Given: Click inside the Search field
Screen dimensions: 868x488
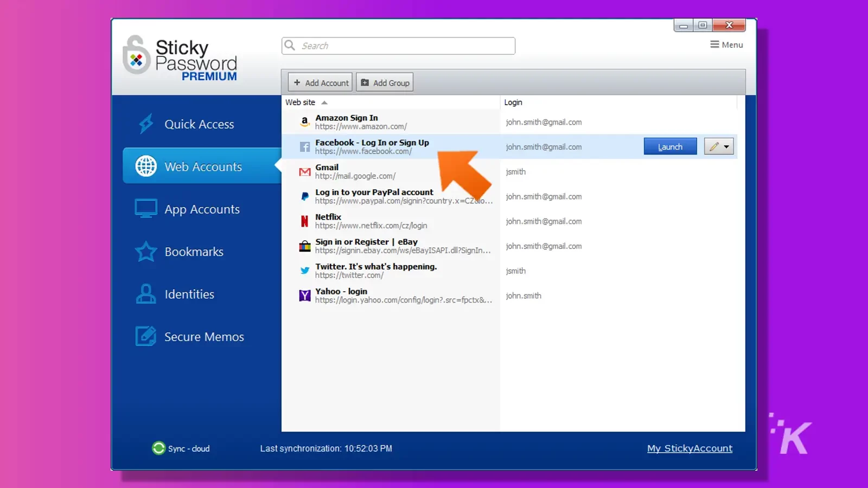Looking at the screenshot, I should (x=398, y=46).
